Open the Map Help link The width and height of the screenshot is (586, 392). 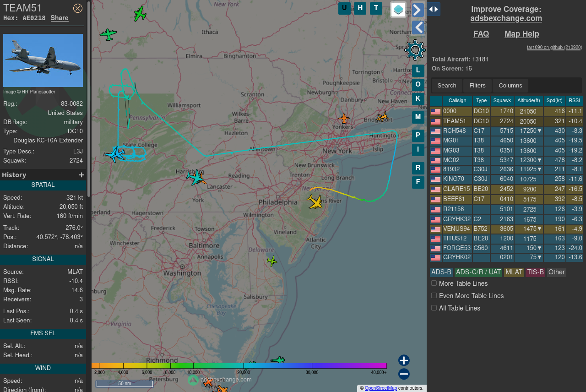click(522, 34)
